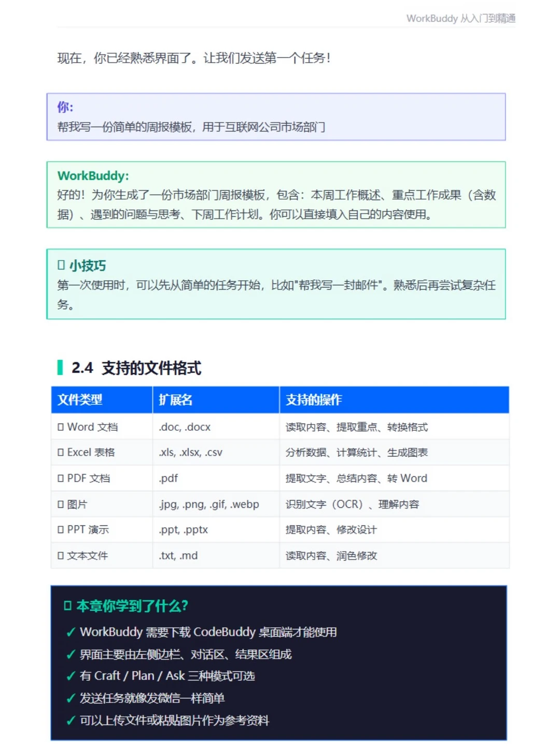Image resolution: width=560 pixels, height=748 pixels.
Task: Click the line "可以上传文件或粘贴图片作为参考资料"
Action: pyautogui.click(x=174, y=721)
